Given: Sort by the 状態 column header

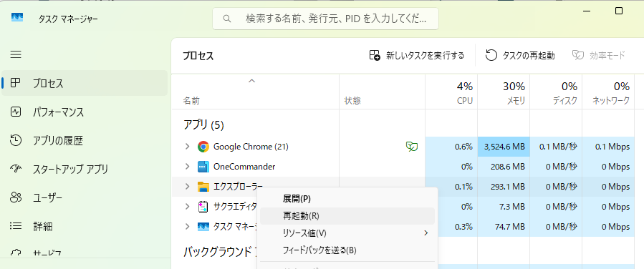Looking at the screenshot, I should (382, 92).
